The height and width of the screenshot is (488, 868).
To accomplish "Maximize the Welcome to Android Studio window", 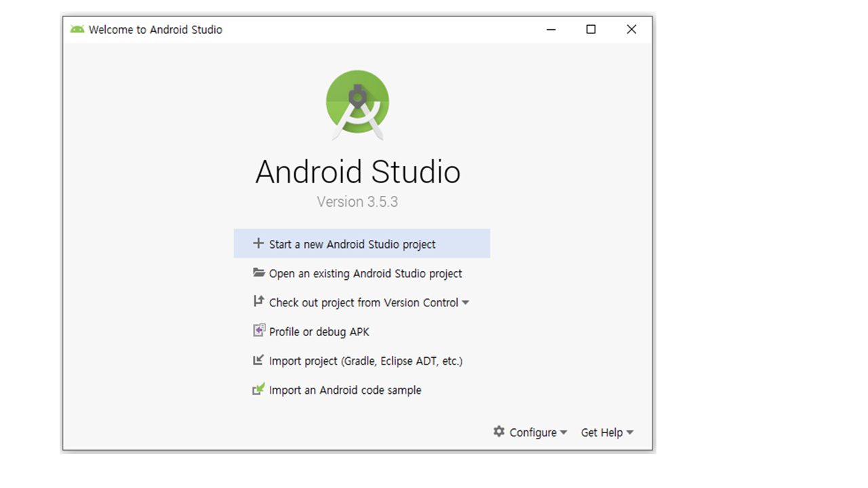I will [x=591, y=29].
